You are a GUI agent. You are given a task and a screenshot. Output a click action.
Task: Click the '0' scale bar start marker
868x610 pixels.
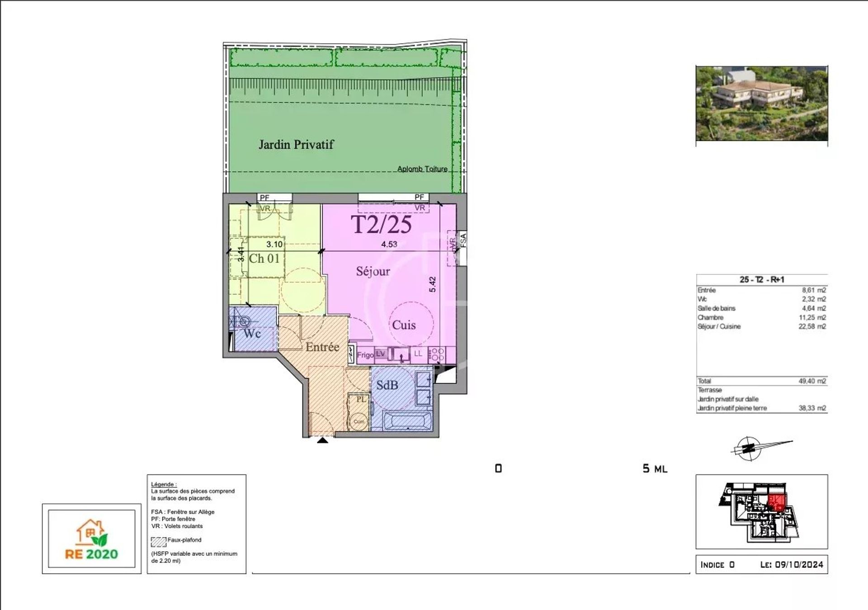[498, 468]
